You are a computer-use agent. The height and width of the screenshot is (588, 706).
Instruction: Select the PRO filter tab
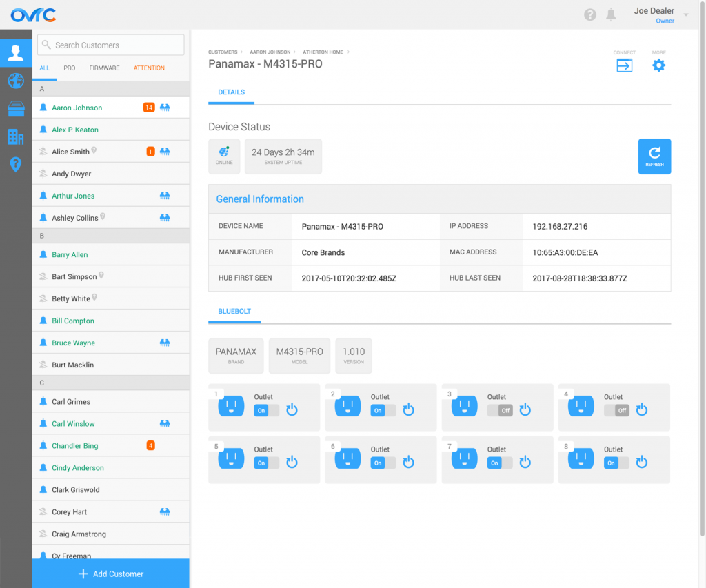[70, 68]
